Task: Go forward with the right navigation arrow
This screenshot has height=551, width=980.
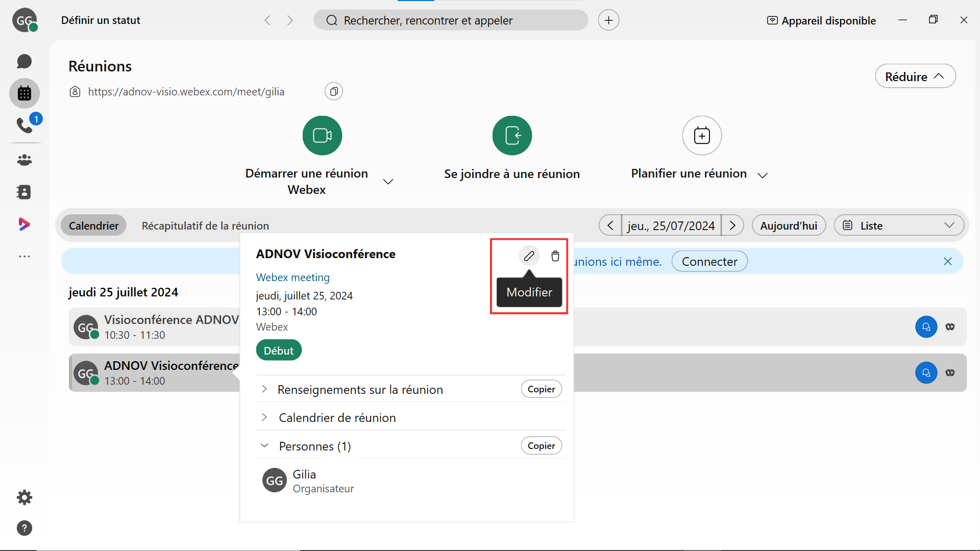Action: pos(290,20)
